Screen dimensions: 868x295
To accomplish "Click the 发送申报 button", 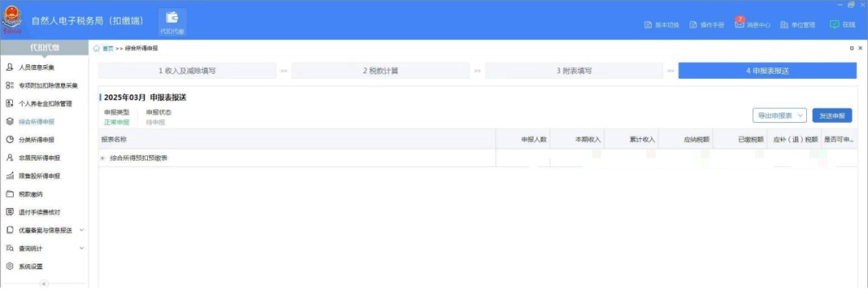I will point(832,116).
